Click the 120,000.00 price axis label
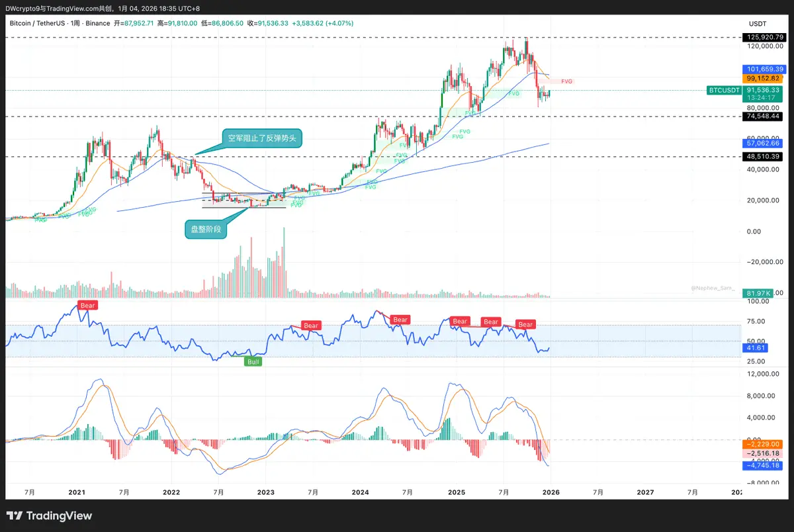794x532 pixels. tap(764, 46)
